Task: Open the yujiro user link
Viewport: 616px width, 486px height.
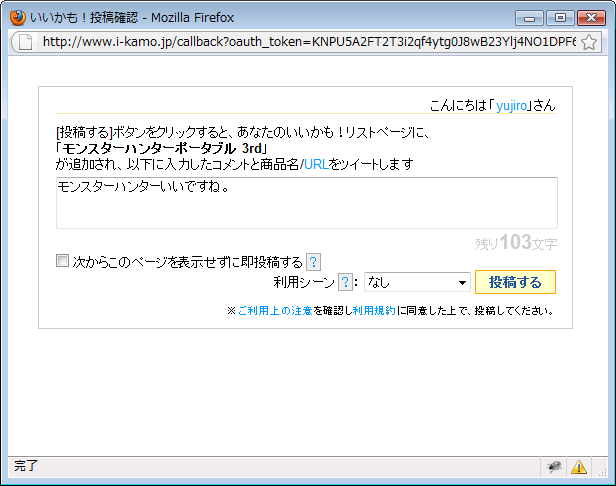Action: click(x=511, y=106)
